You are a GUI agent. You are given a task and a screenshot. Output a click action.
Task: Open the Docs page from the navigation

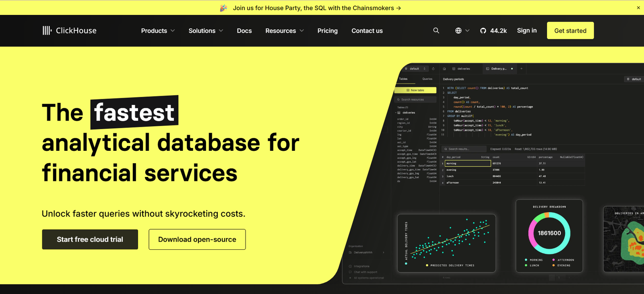(x=244, y=31)
